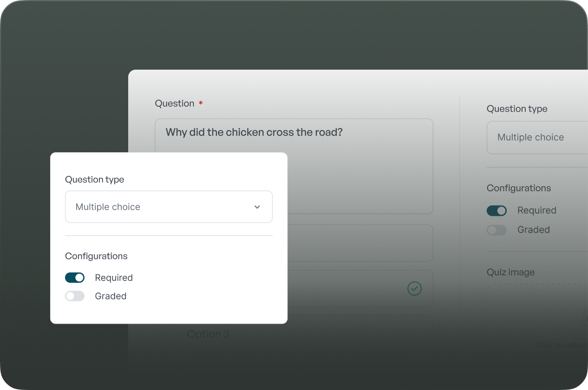Click the "Click to upload" link

coord(561,345)
